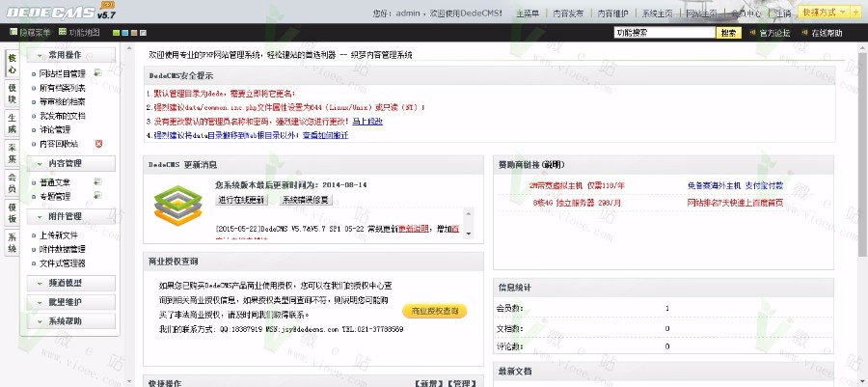Screen dimensions: 868x387
Task: Open the 快捷方式 dropdown
Action: tap(825, 13)
